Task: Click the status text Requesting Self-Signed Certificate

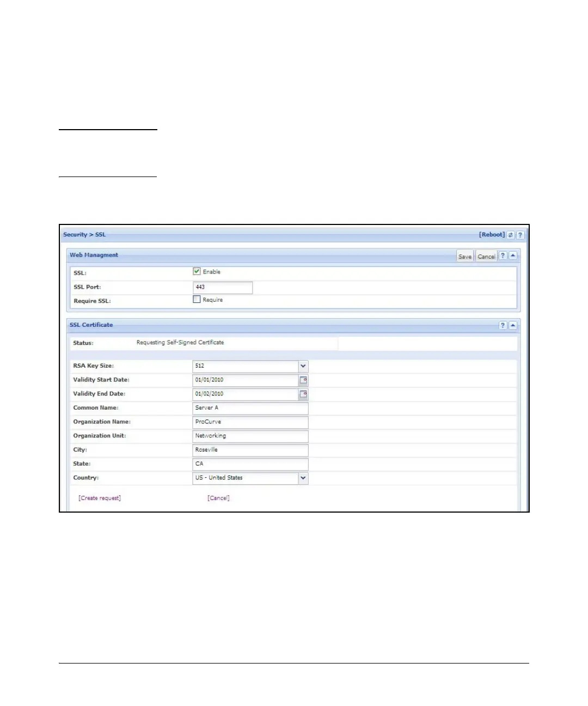Action: [x=180, y=343]
